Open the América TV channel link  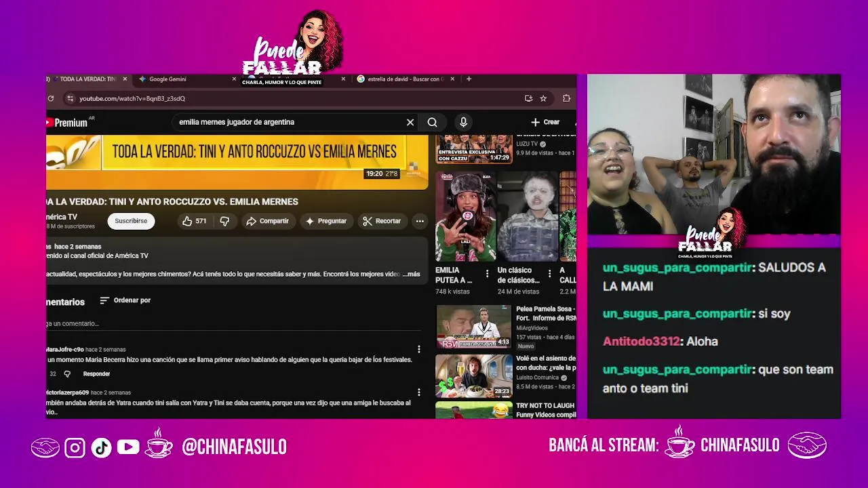62,217
